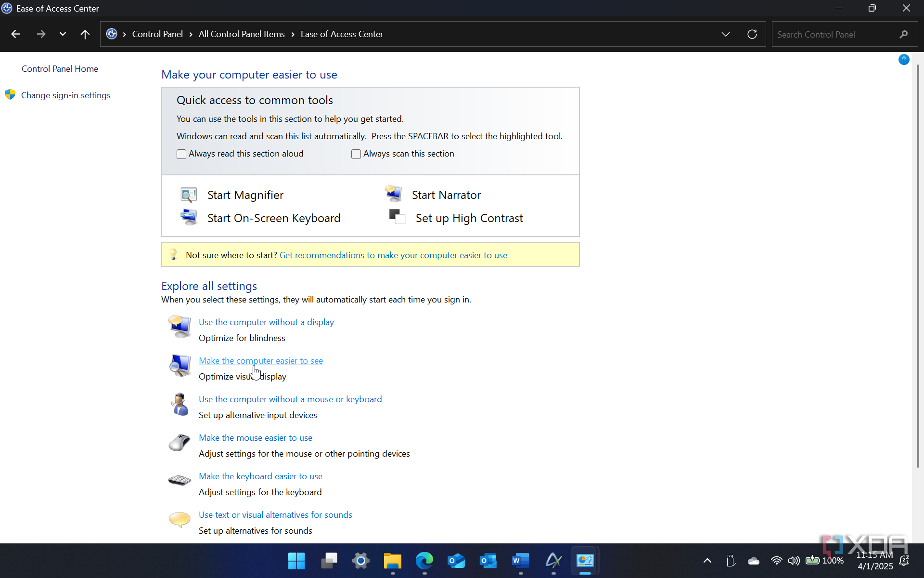This screenshot has width=924, height=578.
Task: Select Control Panel in the breadcrumb
Action: (x=157, y=34)
